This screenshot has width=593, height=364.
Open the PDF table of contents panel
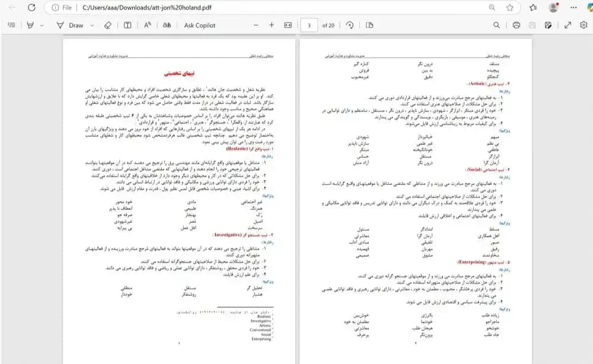12,25
